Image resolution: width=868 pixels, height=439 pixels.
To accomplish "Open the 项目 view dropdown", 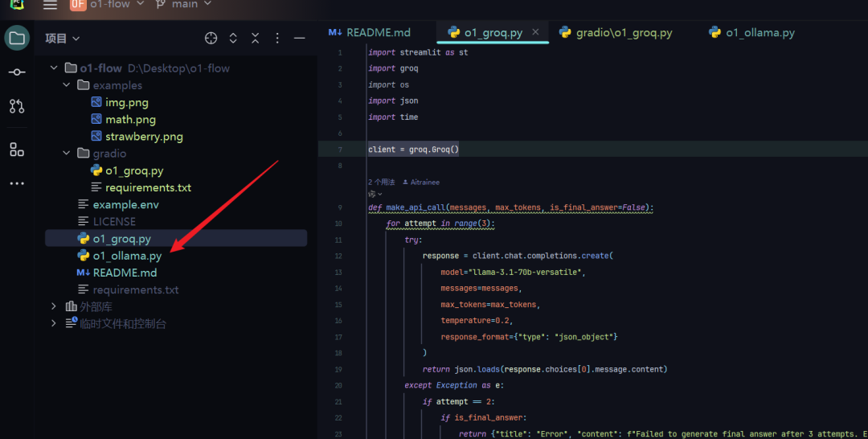I will (62, 39).
